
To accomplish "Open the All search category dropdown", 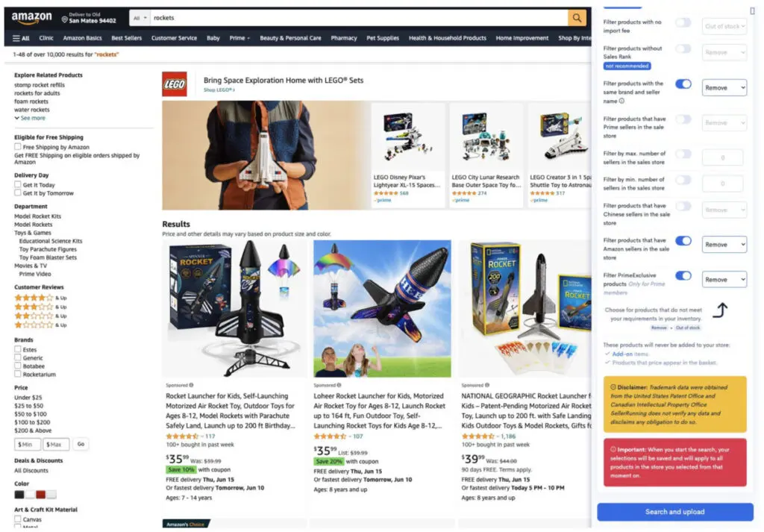I will point(140,18).
